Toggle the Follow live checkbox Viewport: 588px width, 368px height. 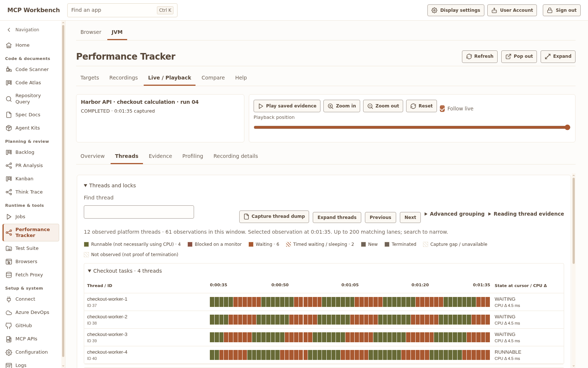tap(442, 109)
